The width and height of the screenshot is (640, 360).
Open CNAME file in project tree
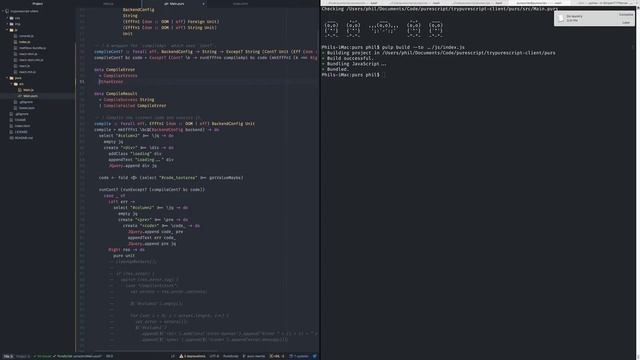[20, 120]
